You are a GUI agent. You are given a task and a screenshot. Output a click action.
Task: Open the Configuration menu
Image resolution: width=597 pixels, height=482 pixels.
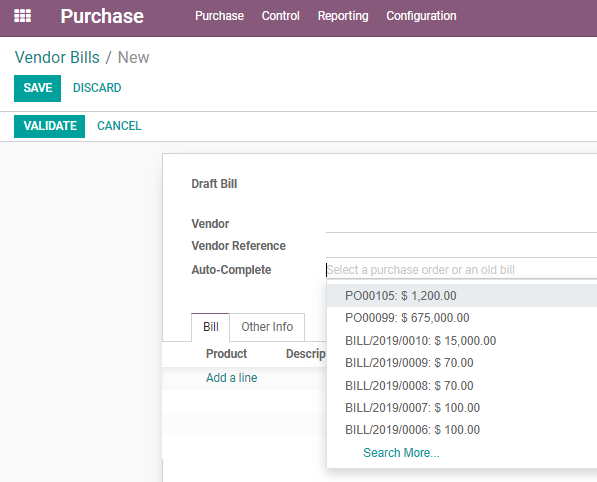tap(421, 16)
